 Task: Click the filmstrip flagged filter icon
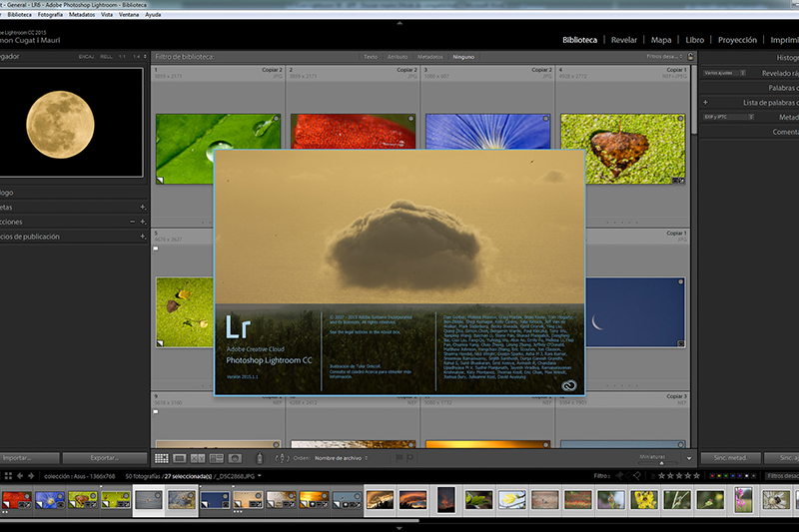pos(619,476)
